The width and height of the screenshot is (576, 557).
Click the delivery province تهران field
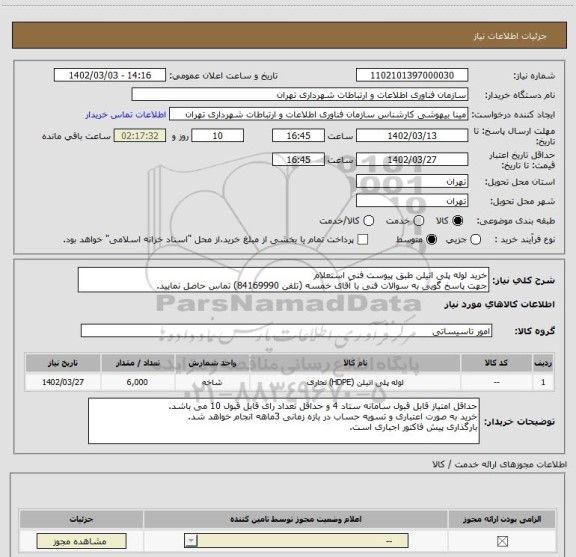tap(412, 182)
